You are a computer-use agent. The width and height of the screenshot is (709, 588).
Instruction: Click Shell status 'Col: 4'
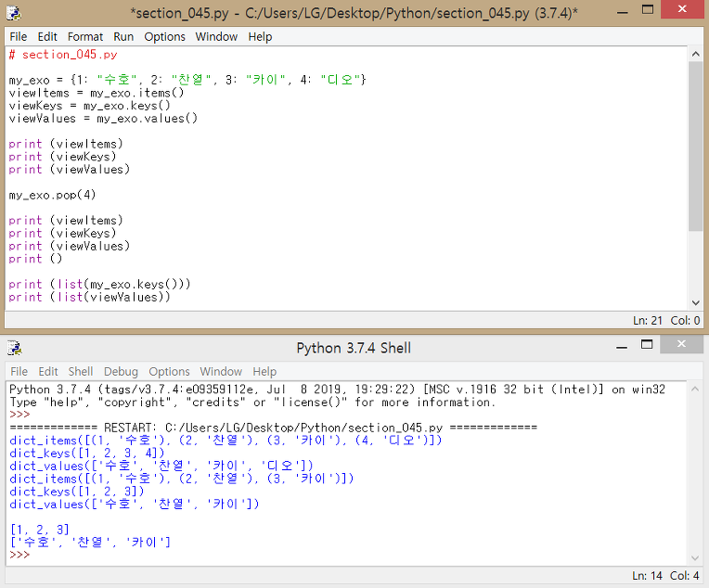point(685,576)
